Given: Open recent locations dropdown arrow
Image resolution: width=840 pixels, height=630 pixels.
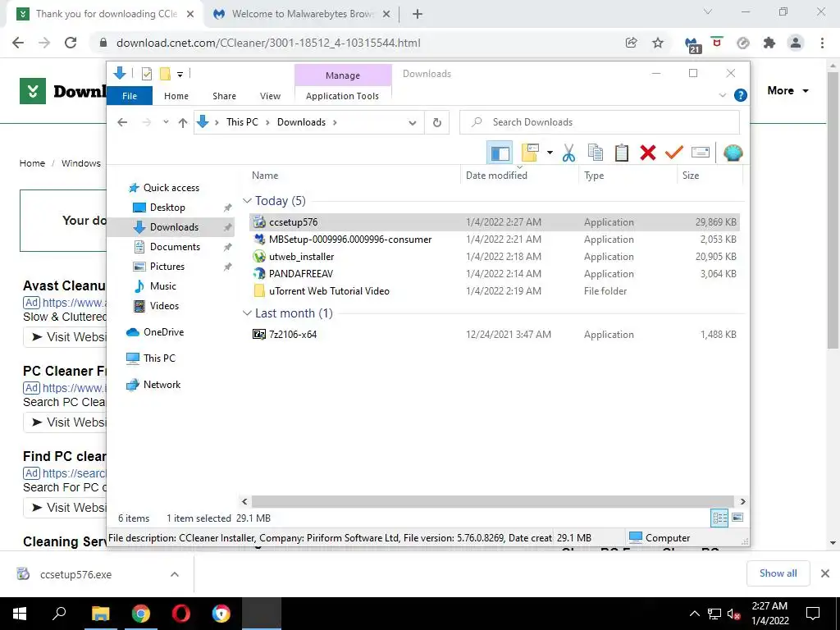Looking at the screenshot, I should click(x=166, y=123).
